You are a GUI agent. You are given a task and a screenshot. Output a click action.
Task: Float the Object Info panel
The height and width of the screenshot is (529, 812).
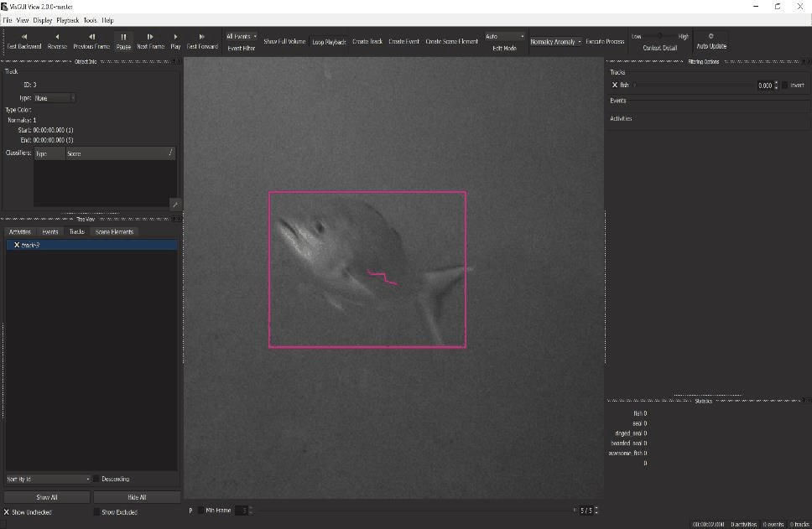click(174, 61)
